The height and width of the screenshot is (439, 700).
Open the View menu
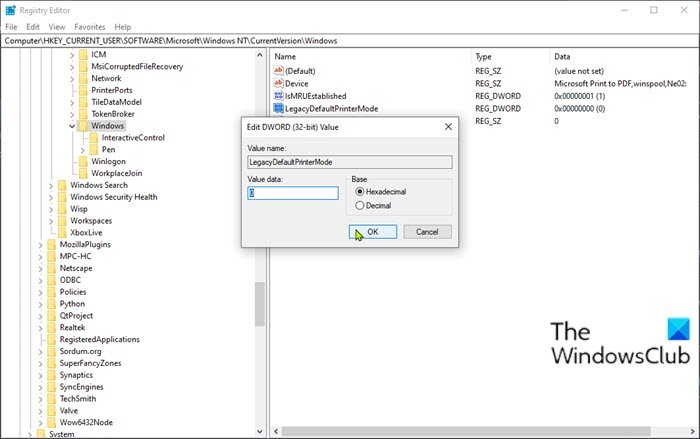point(57,27)
